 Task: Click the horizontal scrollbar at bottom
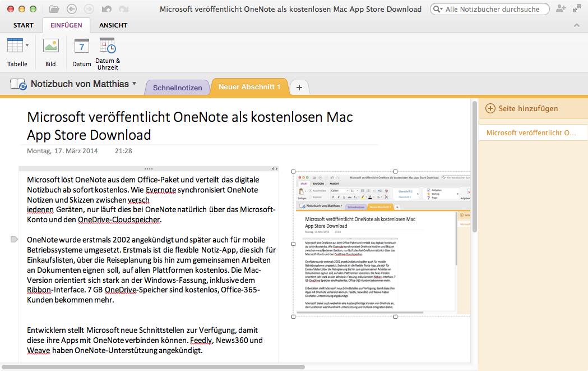(x=154, y=367)
